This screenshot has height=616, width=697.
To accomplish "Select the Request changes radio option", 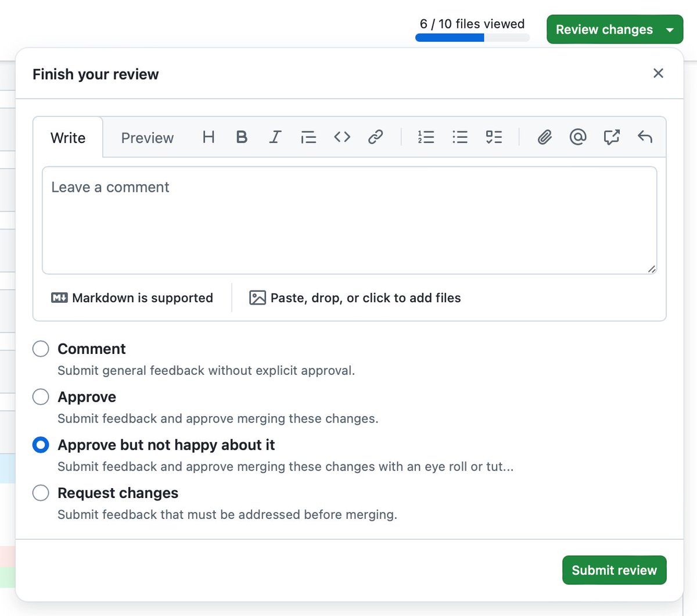I will tap(41, 493).
